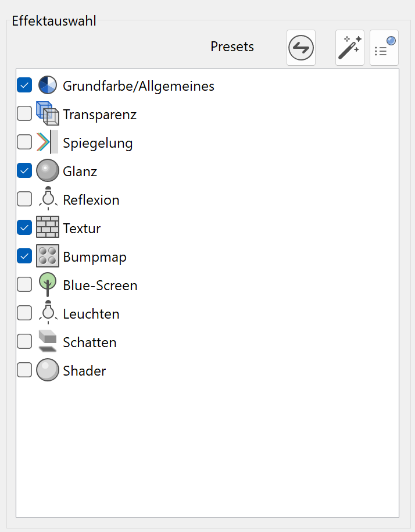
Task: Select the Blue-Screen label
Action: coord(101,285)
